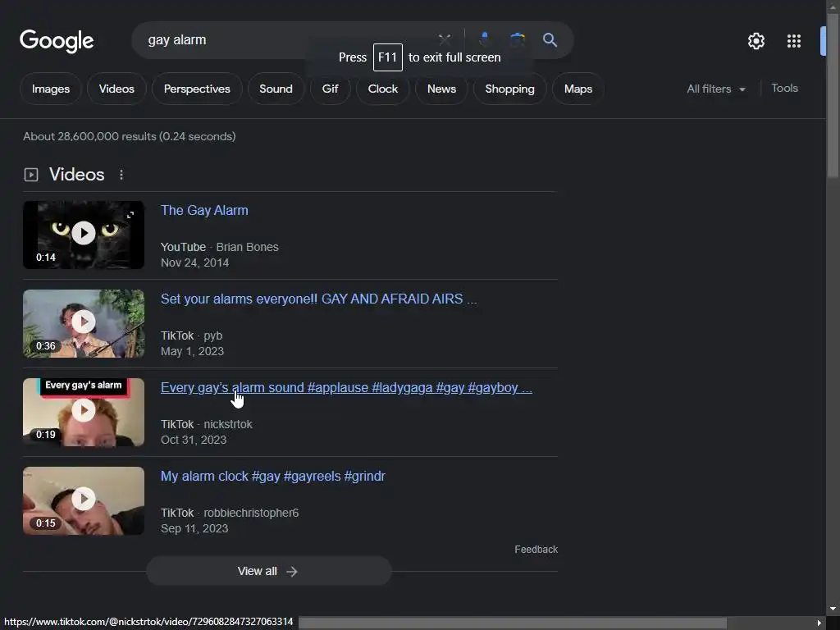Click arrow icon in View all button

[292, 572]
